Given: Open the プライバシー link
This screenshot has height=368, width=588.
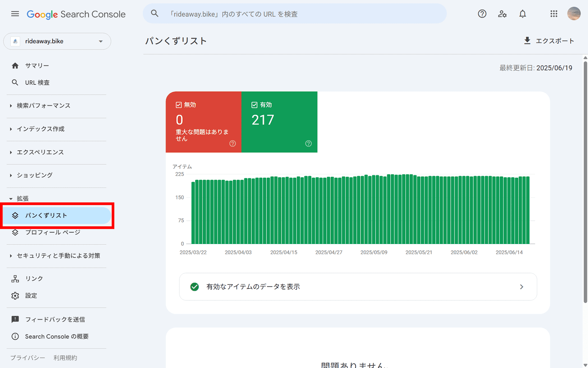Looking at the screenshot, I should (27, 357).
